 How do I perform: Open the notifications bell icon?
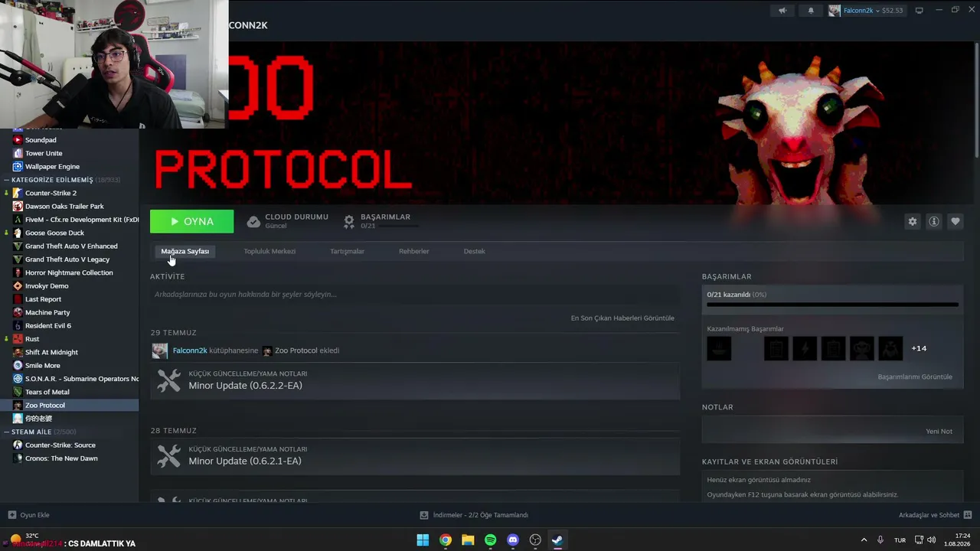(811, 11)
